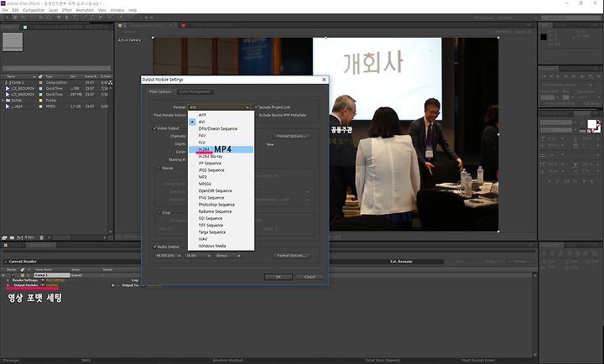Uncheck the Video Output checkbox
The image size is (604, 364).
click(x=155, y=127)
